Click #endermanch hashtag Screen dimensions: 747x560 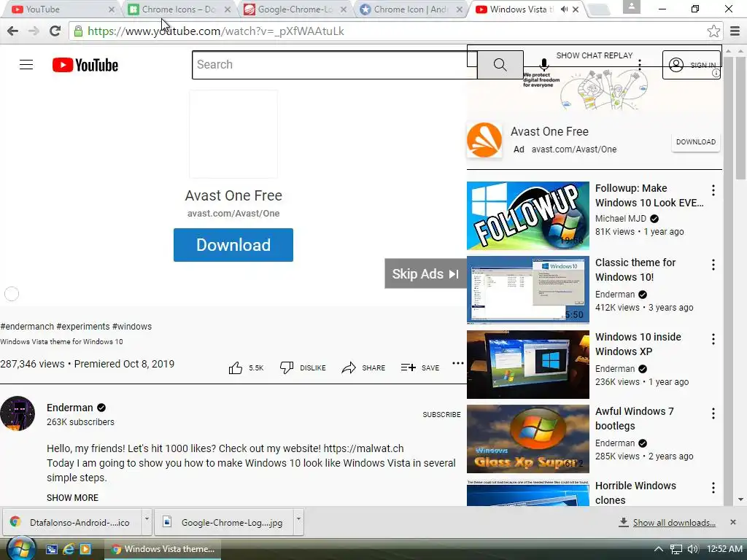27,326
